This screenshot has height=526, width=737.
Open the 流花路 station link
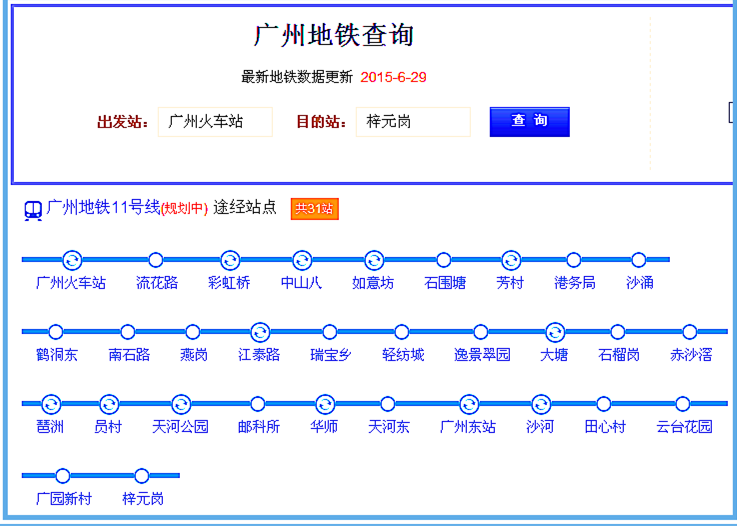tap(157, 283)
